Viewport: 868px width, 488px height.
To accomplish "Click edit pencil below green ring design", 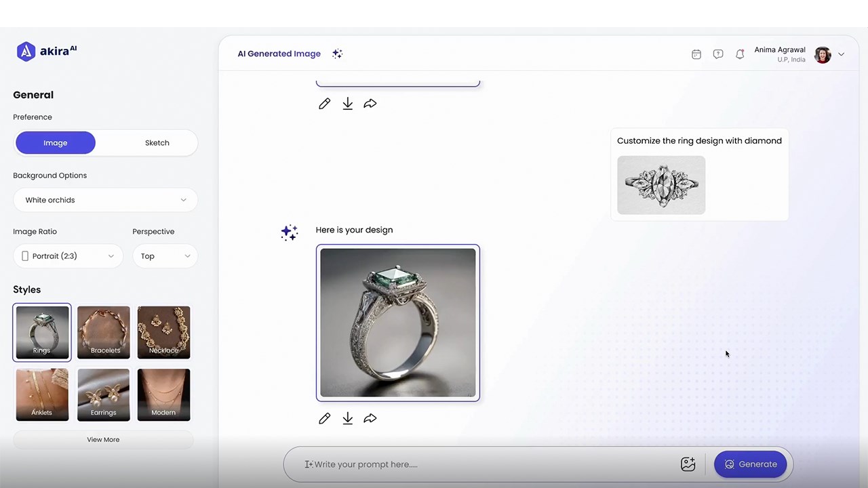I will coord(324,418).
